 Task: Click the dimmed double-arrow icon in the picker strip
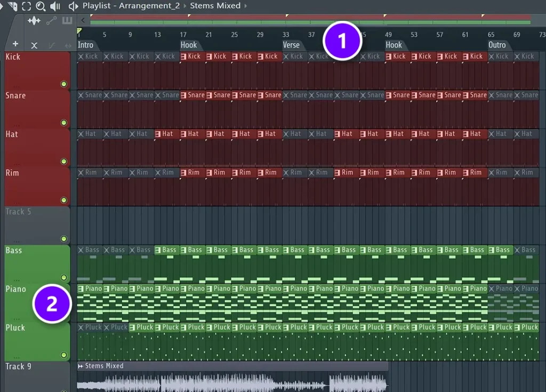68,46
